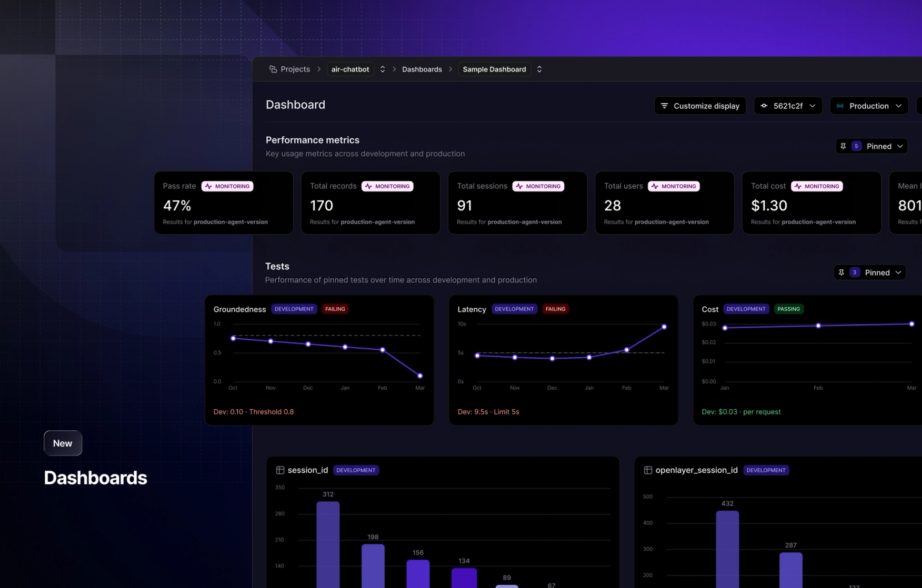Click 'Dev: 9.5s · Limit 5s' text

(488, 412)
